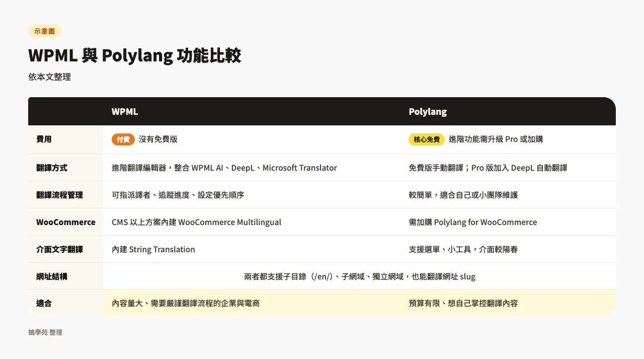Click the footer credit 鵠學苑 整理
Image resolution: width=644 pixels, height=359 pixels.
click(x=45, y=333)
